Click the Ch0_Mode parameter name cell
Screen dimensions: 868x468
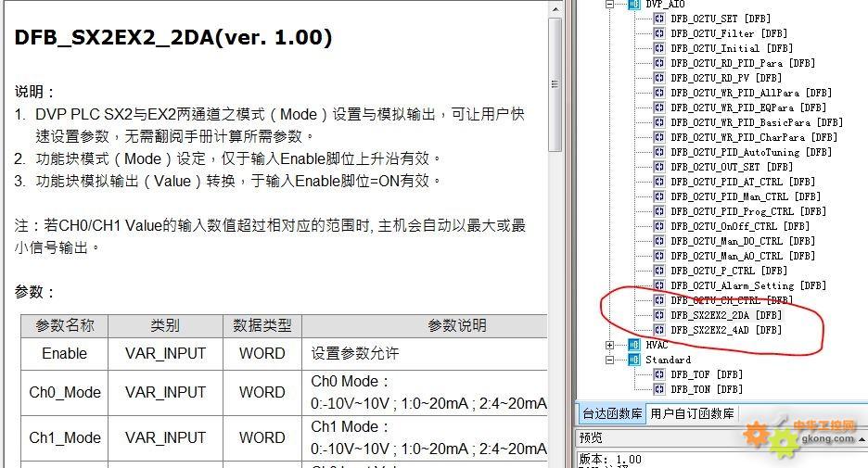65,393
